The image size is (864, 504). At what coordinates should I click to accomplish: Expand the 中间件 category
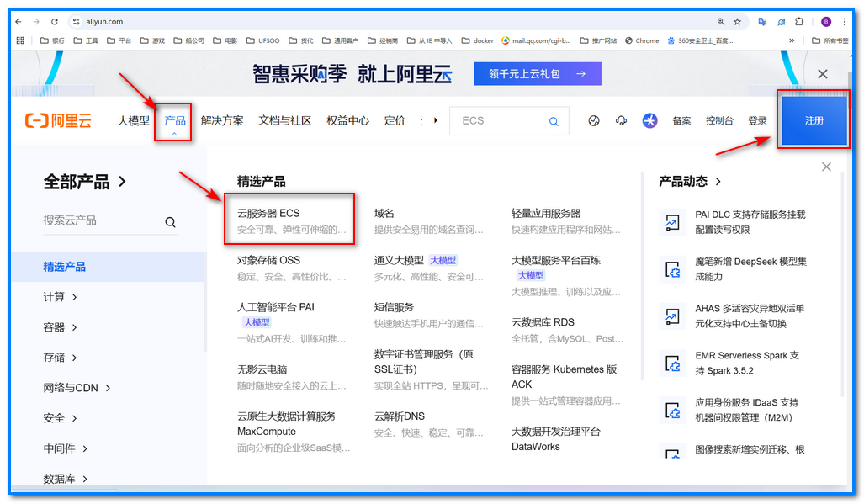[x=66, y=448]
